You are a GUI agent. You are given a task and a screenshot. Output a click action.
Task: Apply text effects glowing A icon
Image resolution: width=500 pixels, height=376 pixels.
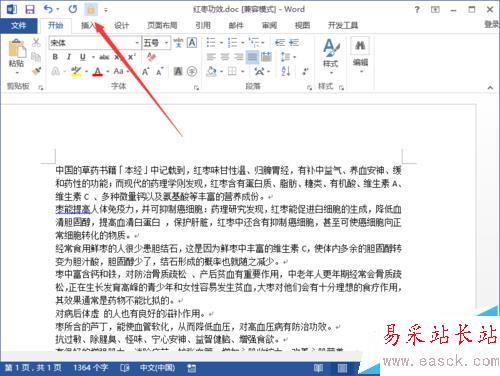pos(56,71)
